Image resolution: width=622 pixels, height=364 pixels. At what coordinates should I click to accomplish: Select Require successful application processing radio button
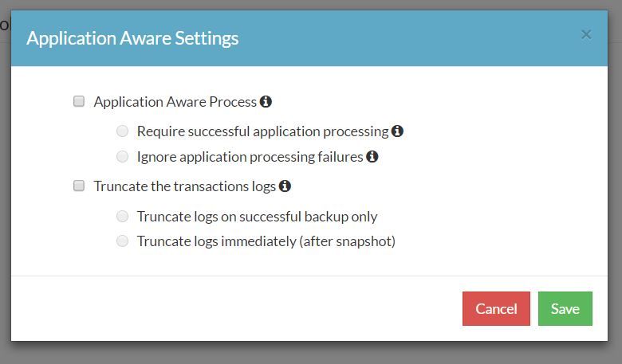(122, 131)
